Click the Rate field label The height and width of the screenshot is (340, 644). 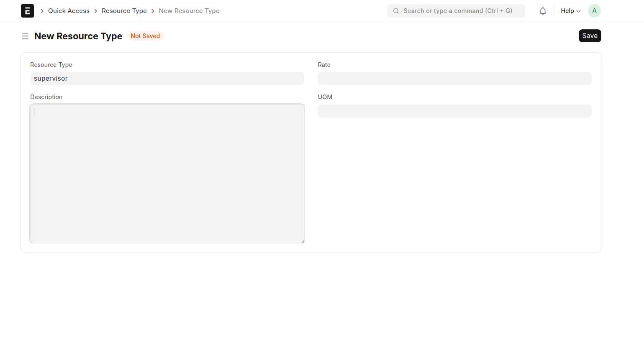(324, 65)
